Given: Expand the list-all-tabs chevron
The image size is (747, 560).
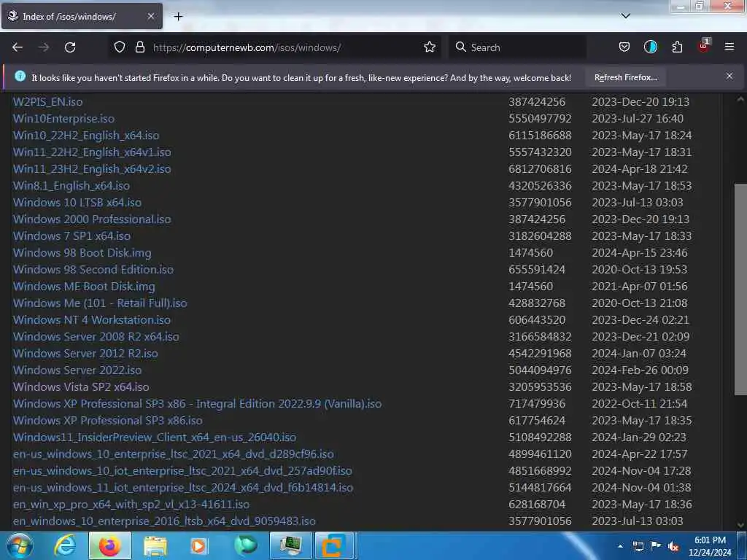Looking at the screenshot, I should tap(625, 16).
